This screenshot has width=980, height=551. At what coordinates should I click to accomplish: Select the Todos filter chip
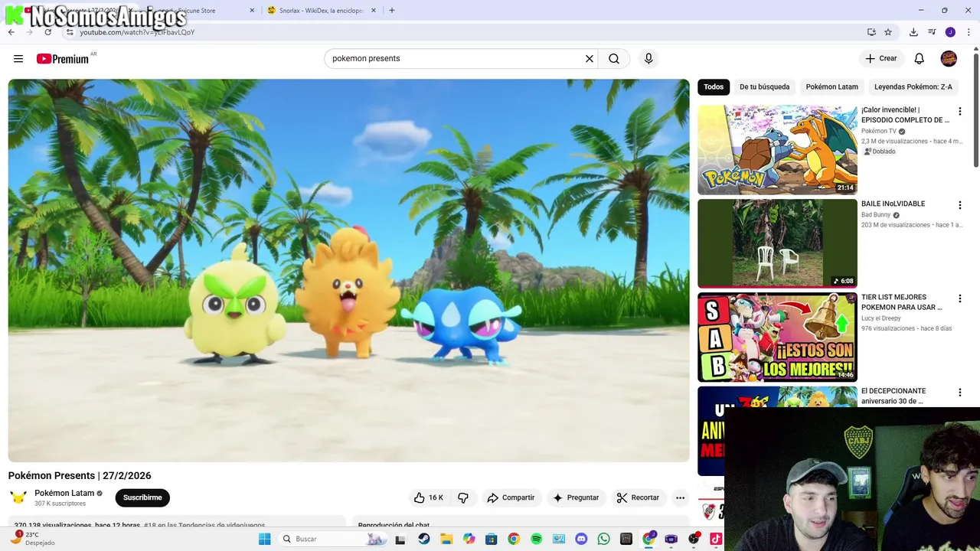714,86
